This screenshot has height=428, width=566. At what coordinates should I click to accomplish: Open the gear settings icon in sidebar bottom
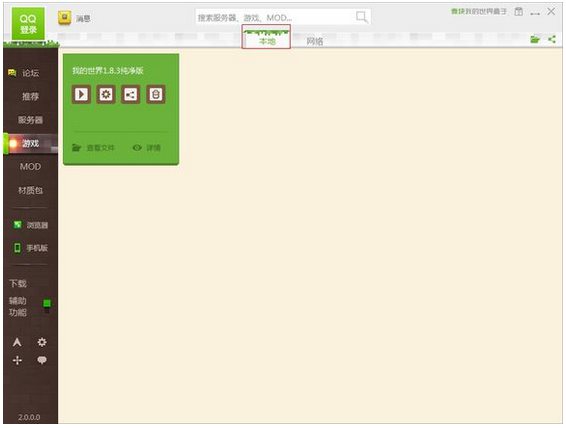(42, 342)
